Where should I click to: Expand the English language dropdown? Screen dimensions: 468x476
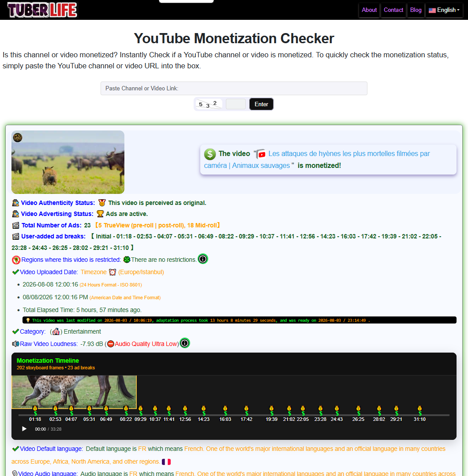[x=444, y=10]
